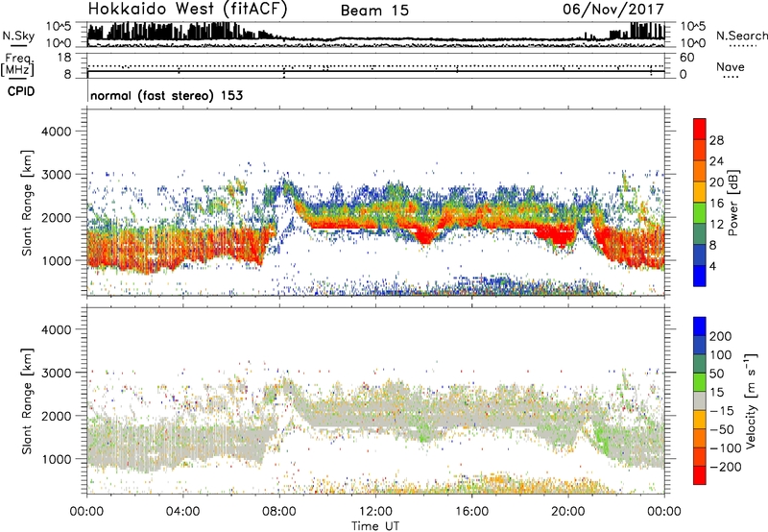Screen dimensions: 768x532
Task: Click the "CPID" label
Action: (21, 91)
